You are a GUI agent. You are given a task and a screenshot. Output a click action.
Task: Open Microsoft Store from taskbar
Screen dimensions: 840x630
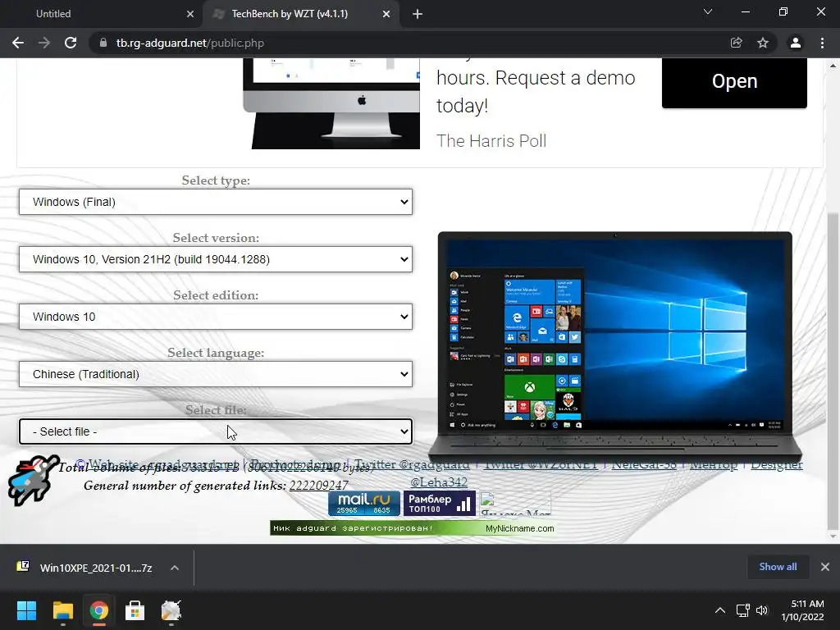pyautogui.click(x=135, y=610)
